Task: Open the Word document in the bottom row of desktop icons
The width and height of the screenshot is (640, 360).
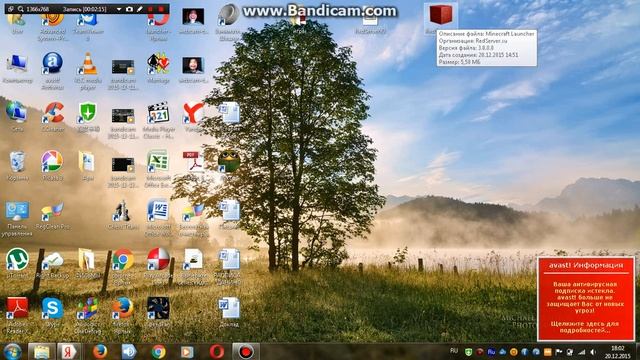Action: coord(229,308)
